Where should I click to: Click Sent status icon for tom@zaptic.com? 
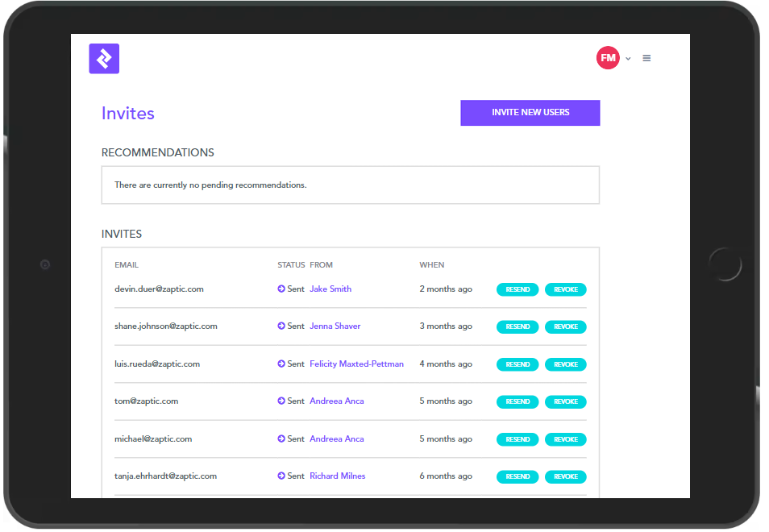coord(281,401)
